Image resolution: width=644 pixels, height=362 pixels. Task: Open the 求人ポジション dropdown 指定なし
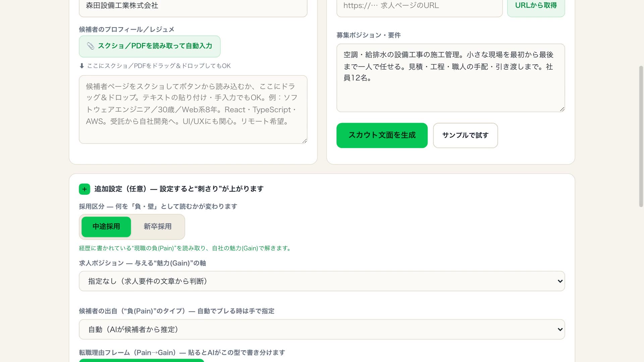(x=322, y=281)
